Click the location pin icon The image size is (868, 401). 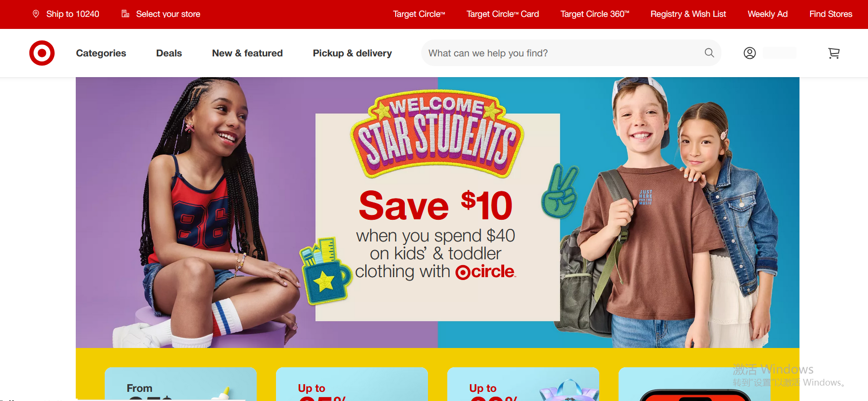[x=36, y=14]
